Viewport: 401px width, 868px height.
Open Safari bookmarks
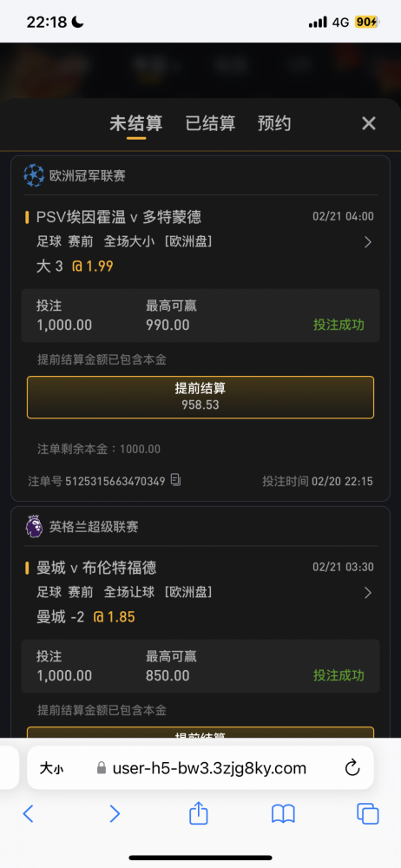(x=283, y=814)
